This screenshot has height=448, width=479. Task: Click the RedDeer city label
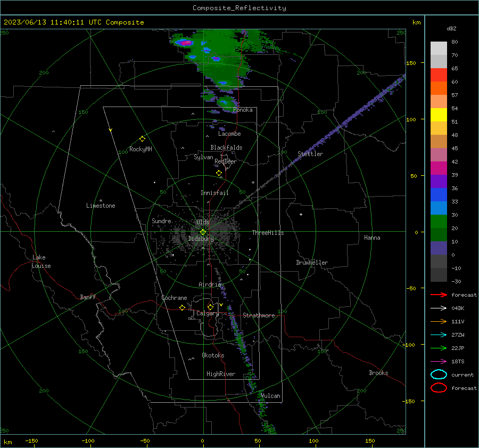pyautogui.click(x=226, y=161)
